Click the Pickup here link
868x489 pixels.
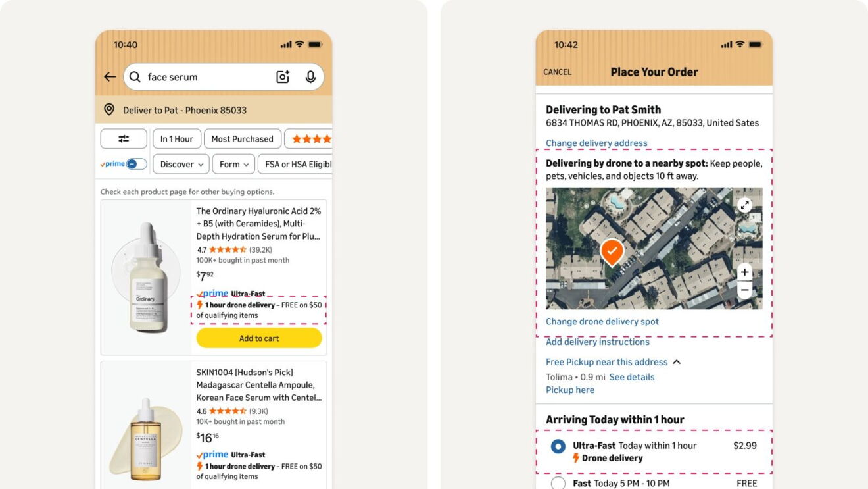tap(570, 390)
